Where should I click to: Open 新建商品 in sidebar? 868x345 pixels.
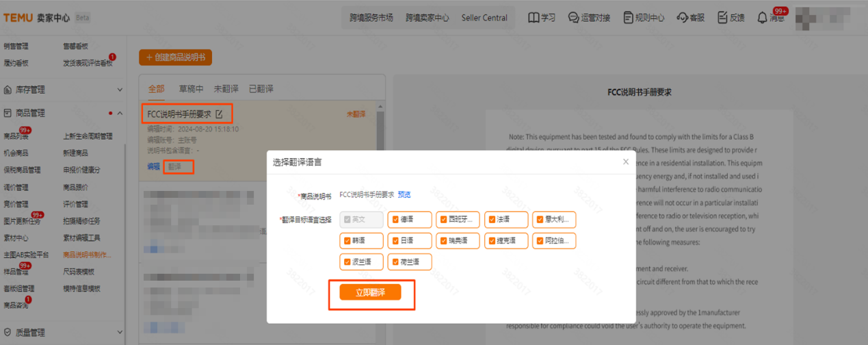click(75, 153)
